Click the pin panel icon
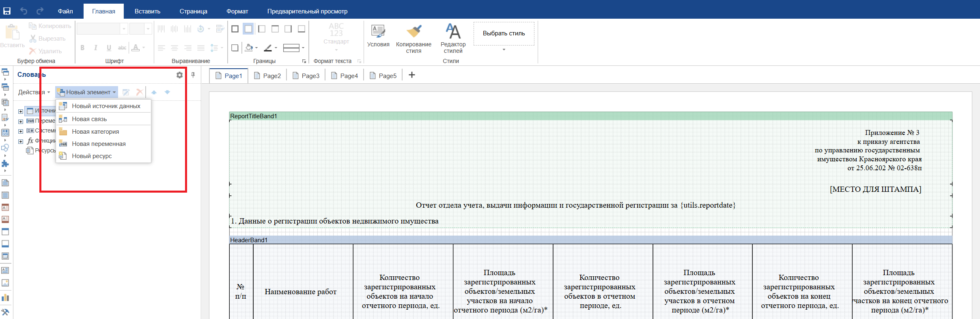Screen dimensions: 980x319 click(x=193, y=75)
